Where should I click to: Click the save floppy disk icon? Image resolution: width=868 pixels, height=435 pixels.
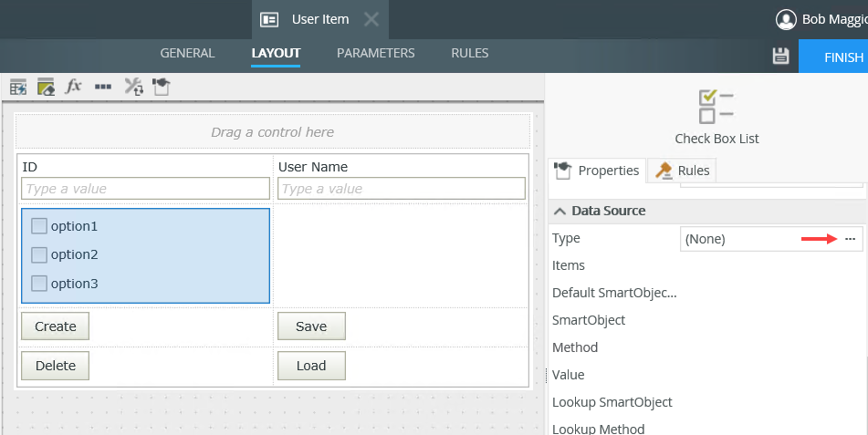pyautogui.click(x=780, y=57)
